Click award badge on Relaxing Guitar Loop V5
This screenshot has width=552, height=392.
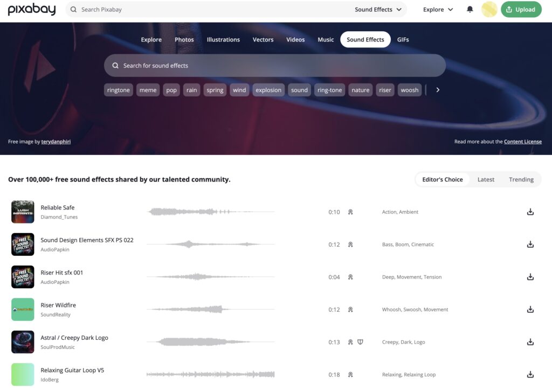click(x=350, y=374)
